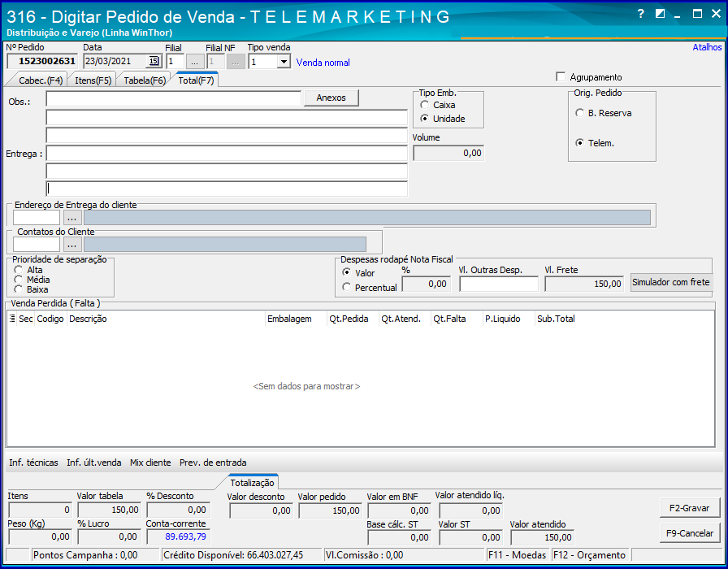Open Contatos do Cliente lookup ellipsis button
This screenshot has height=569, width=728.
(71, 245)
